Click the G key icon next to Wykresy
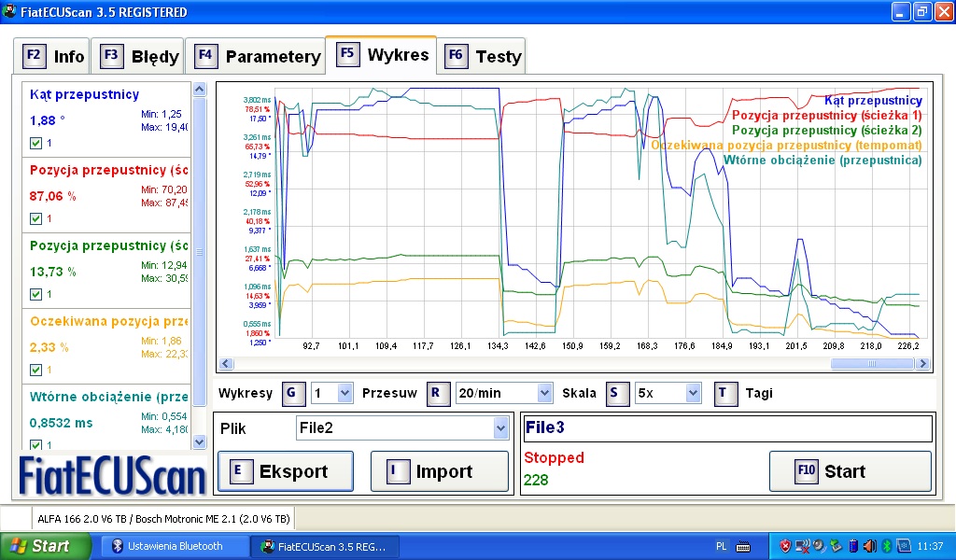This screenshot has width=956, height=560. click(x=290, y=393)
